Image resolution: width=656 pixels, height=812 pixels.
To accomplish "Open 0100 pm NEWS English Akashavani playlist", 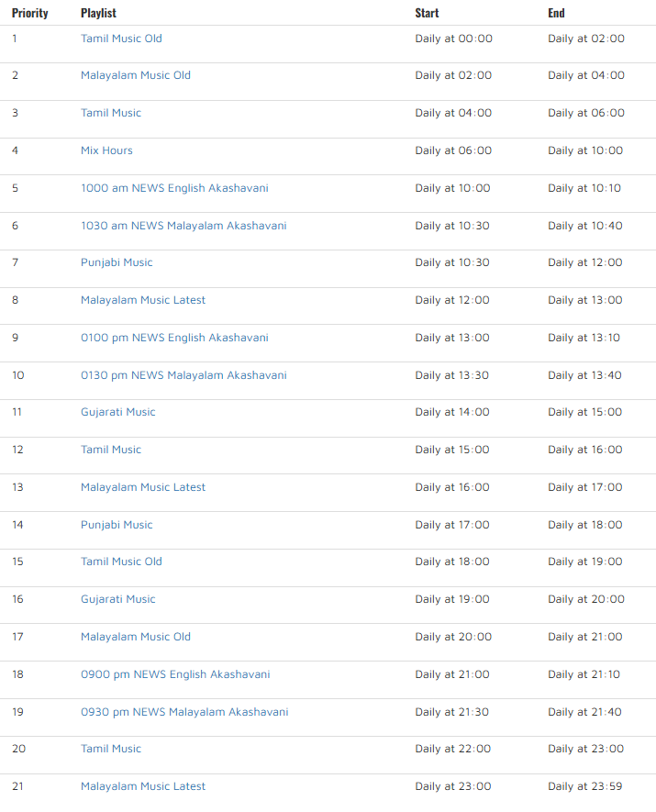I will click(x=174, y=338).
